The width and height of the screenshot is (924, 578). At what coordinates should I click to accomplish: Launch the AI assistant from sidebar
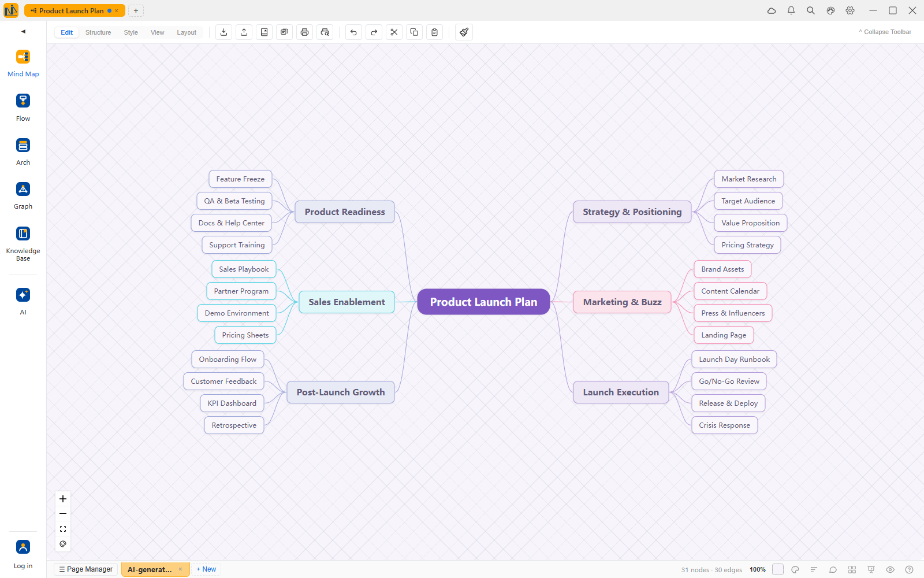(23, 301)
